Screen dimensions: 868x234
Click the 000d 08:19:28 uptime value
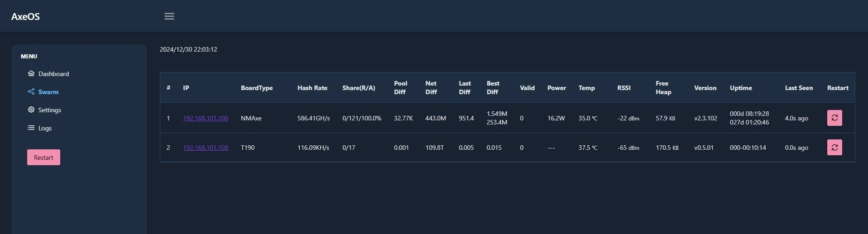point(749,114)
